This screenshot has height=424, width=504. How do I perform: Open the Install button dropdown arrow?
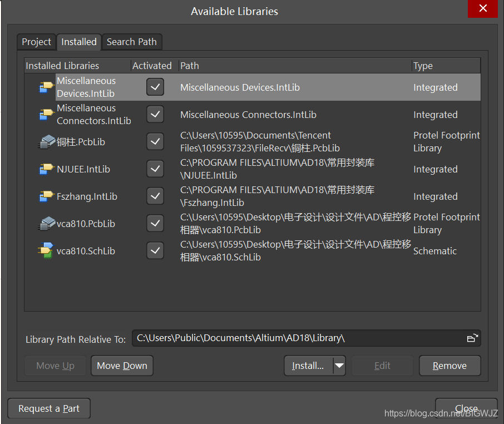[339, 366]
